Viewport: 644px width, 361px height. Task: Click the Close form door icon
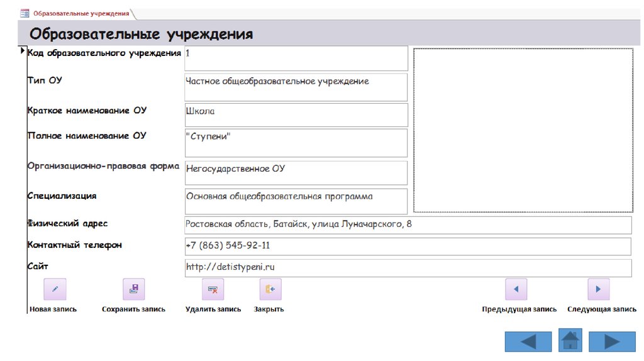click(x=270, y=289)
